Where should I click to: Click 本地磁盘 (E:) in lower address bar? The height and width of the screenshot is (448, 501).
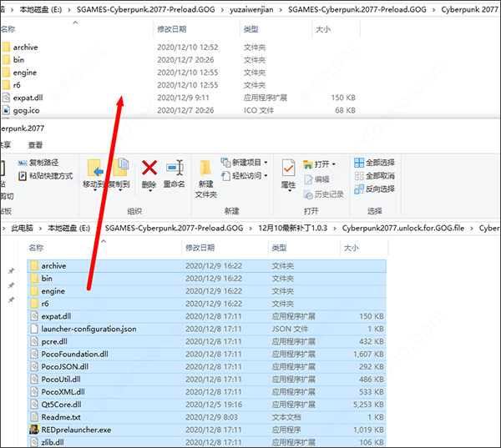click(x=69, y=228)
